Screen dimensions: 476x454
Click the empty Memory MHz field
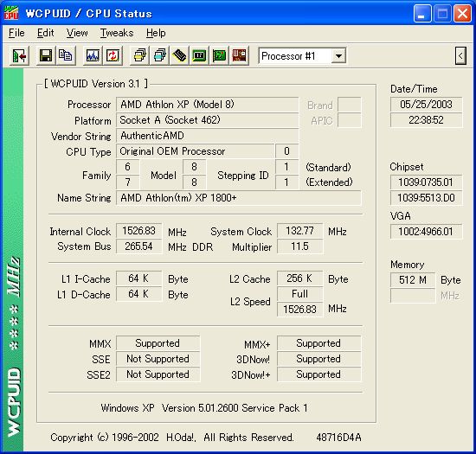(x=413, y=296)
